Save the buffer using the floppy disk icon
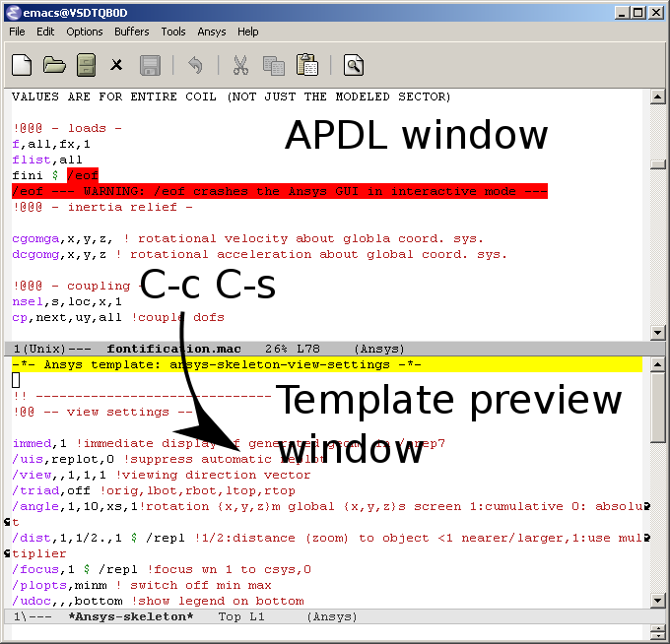This screenshot has height=644, width=670. 151,66
